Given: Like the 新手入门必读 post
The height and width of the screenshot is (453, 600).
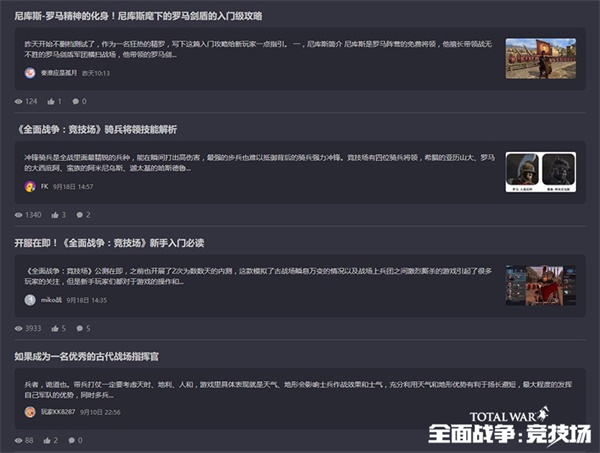Looking at the screenshot, I should 55,328.
